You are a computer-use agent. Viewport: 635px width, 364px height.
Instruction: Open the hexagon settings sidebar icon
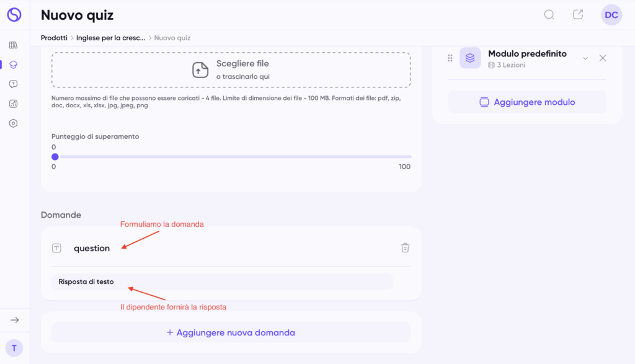pyautogui.click(x=14, y=123)
